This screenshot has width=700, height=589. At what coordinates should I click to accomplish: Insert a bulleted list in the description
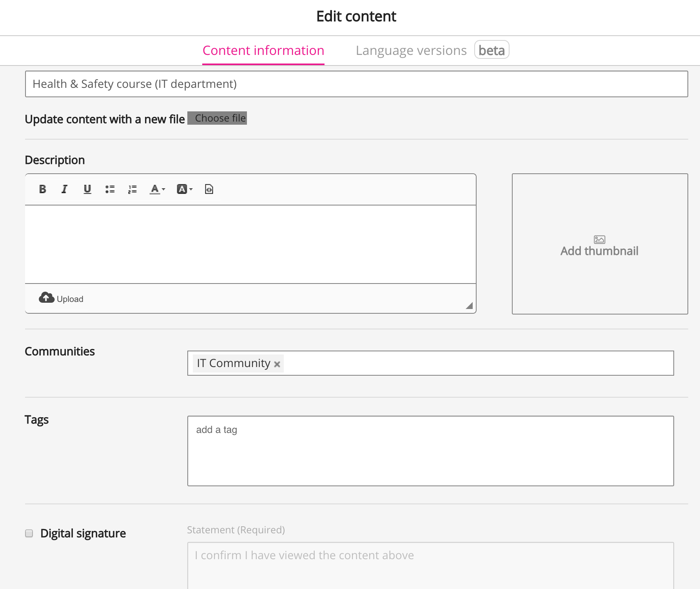point(110,189)
